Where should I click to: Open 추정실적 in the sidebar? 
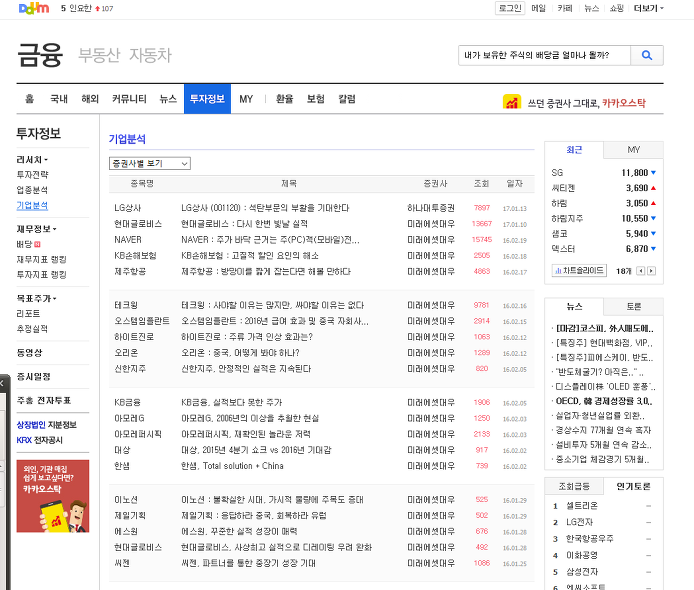[x=32, y=329]
